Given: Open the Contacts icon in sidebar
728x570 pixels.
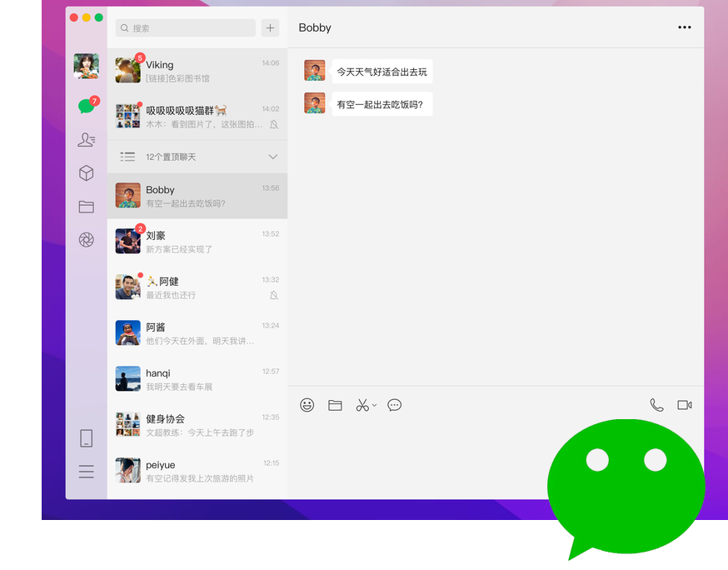Looking at the screenshot, I should [86, 140].
